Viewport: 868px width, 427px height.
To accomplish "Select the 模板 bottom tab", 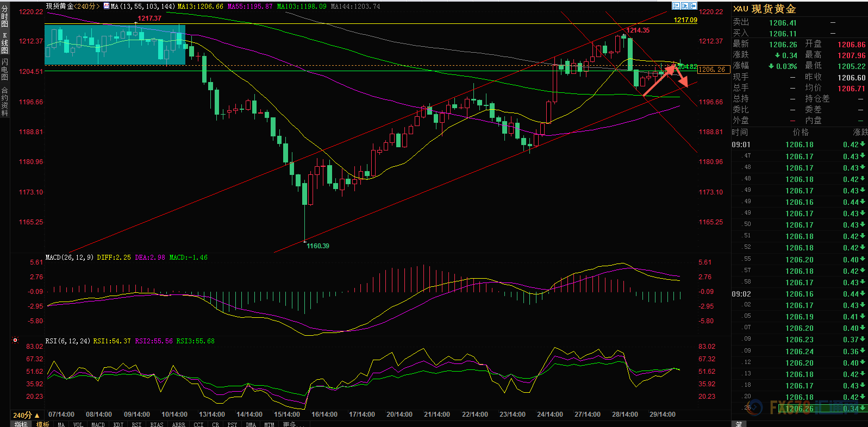I will pos(43,424).
